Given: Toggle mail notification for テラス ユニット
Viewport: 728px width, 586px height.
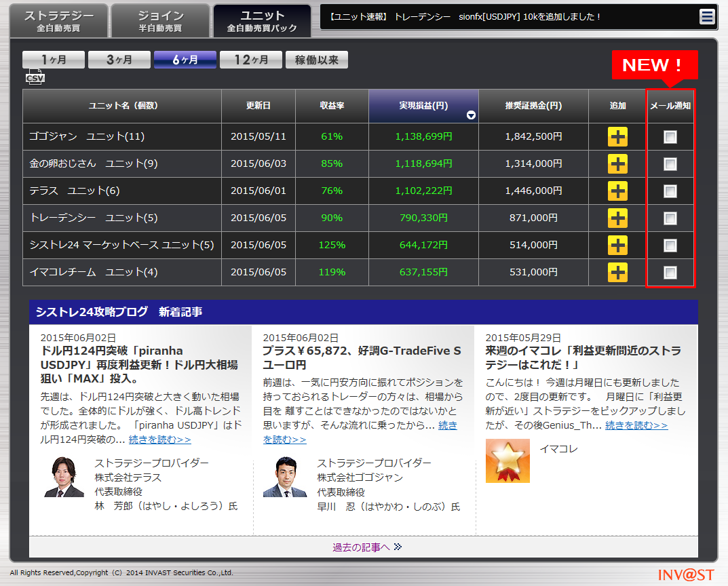Looking at the screenshot, I should 670,191.
